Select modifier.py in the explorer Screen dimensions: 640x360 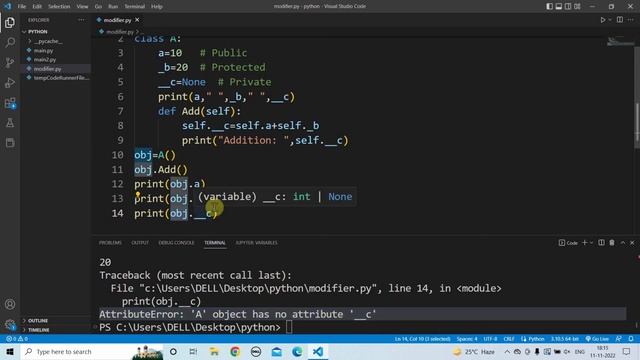(47, 69)
